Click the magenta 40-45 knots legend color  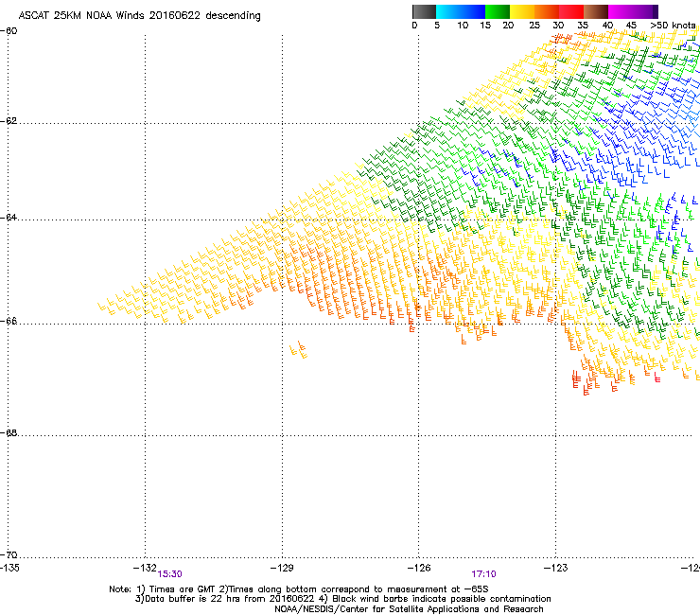click(x=621, y=11)
